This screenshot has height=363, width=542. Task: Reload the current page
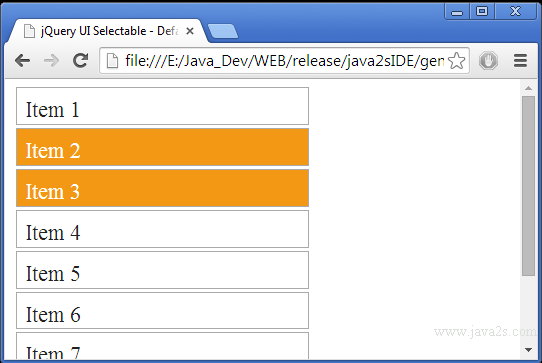pyautogui.click(x=81, y=60)
